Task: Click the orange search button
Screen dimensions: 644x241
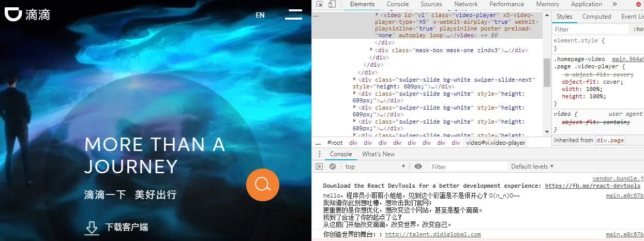Action: tap(263, 184)
